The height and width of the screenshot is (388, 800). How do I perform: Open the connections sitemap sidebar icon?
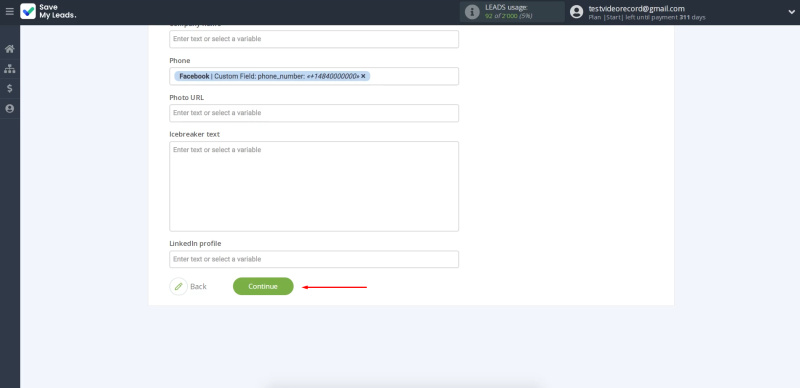coord(9,69)
